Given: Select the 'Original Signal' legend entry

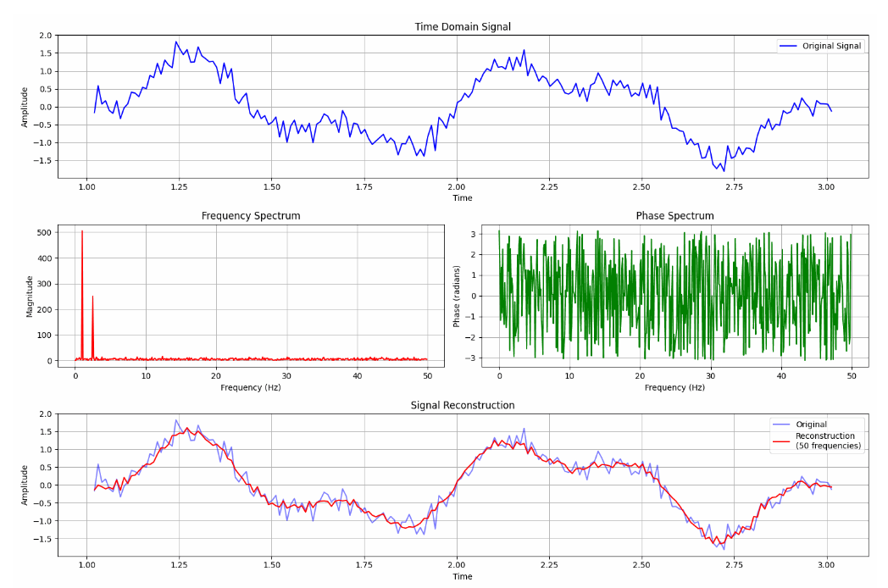Looking at the screenshot, I should point(820,46).
